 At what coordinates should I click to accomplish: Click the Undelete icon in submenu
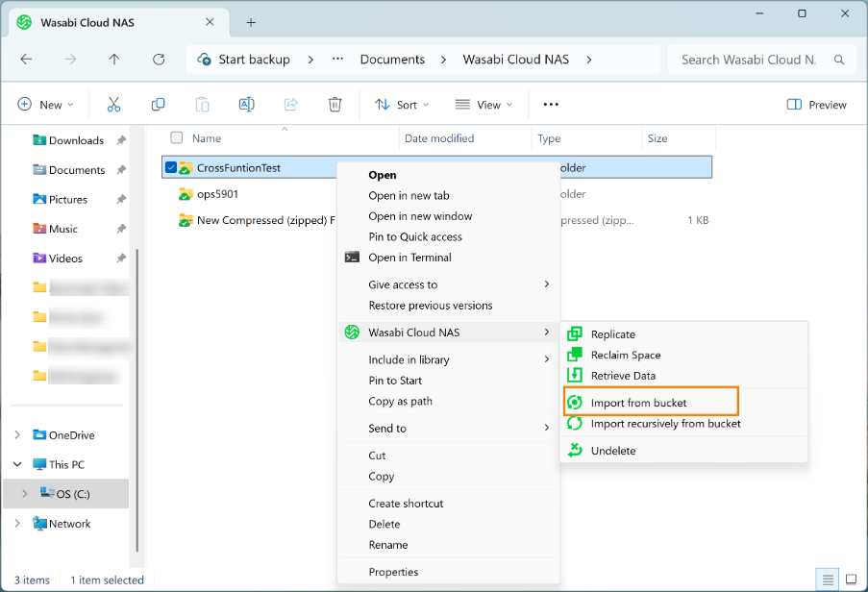575,450
